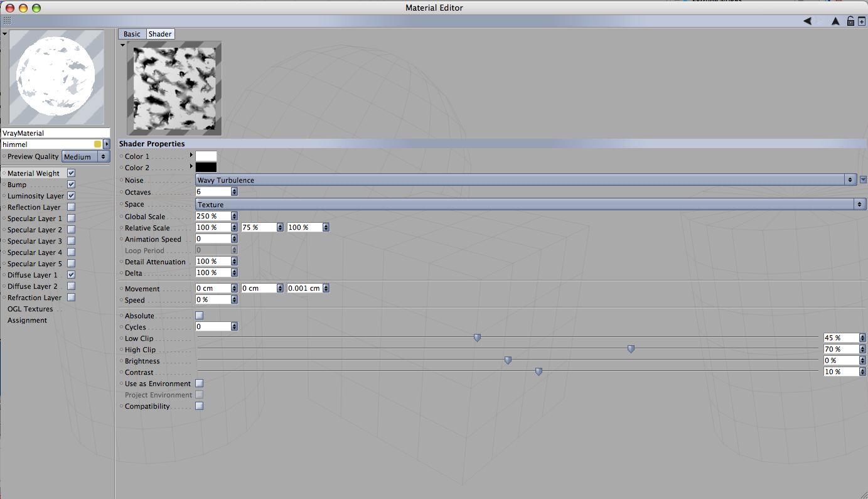Select the Diffuse Layer 2 channel label
Image resolution: width=868 pixels, height=499 pixels.
click(x=33, y=286)
